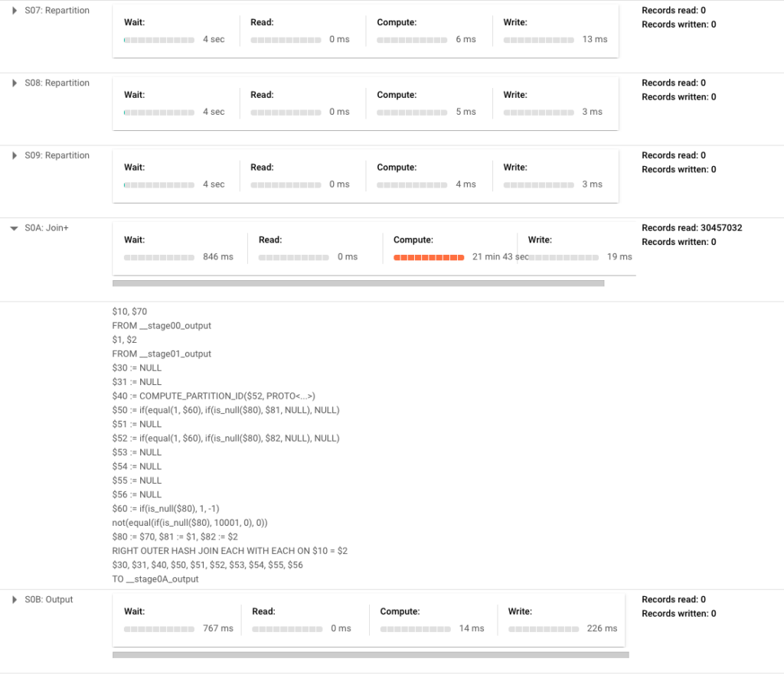
Task: Click the horizontal scrollbar under S0A metrics
Action: [360, 283]
